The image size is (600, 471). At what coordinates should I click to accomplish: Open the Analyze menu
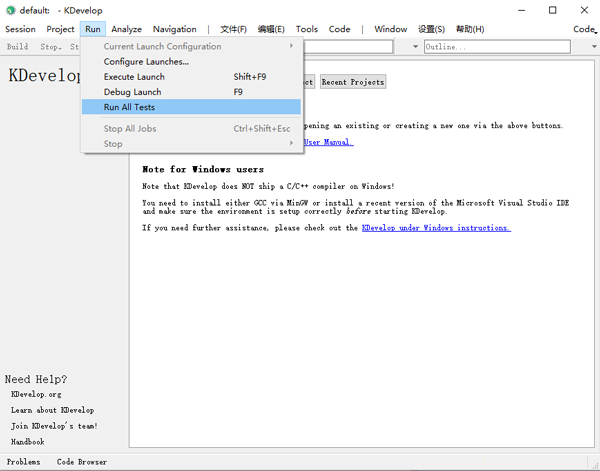(126, 29)
